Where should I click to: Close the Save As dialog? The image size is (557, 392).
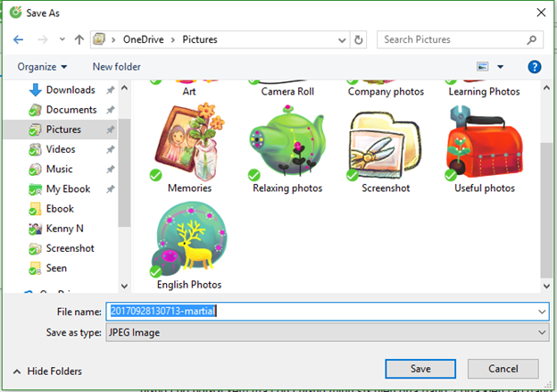point(541,13)
